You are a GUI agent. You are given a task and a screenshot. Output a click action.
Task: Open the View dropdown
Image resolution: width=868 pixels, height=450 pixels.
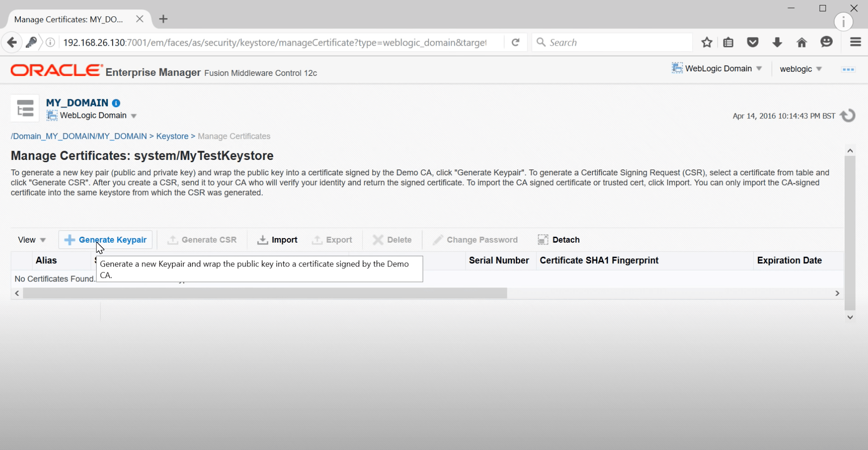coord(31,239)
